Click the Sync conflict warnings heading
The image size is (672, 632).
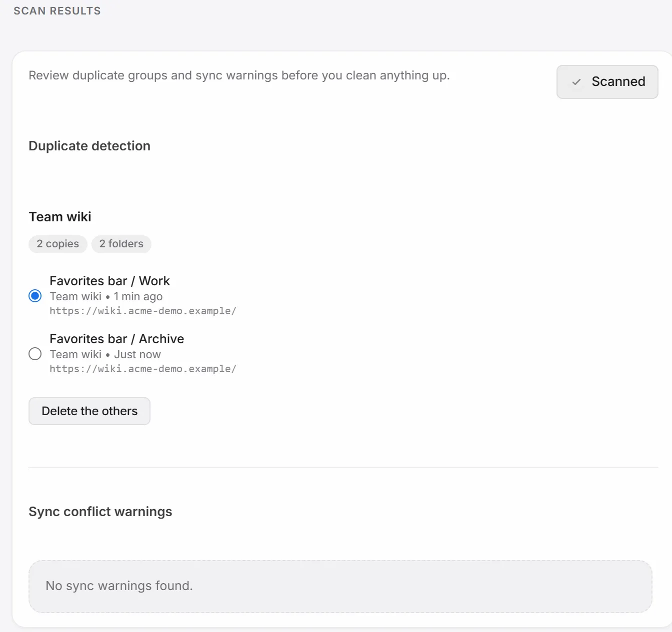pyautogui.click(x=100, y=512)
